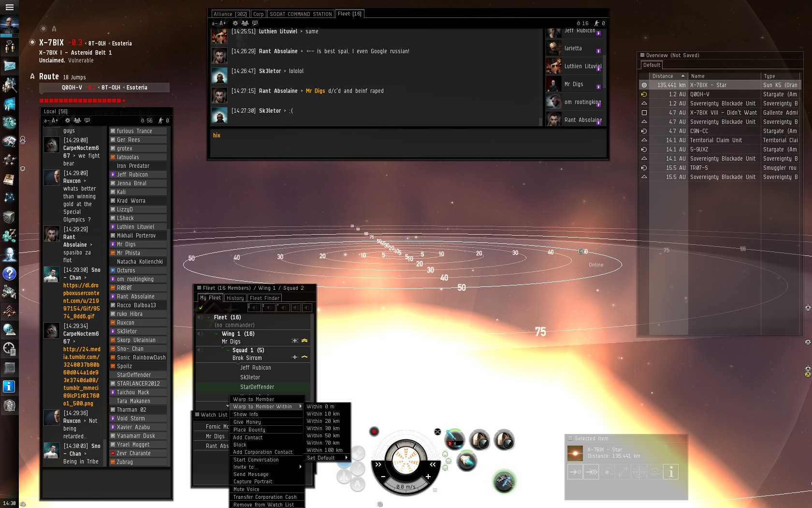Viewport: 812px width, 508px height.
Task: Sort the Overview by Distance column
Action: 668,76
